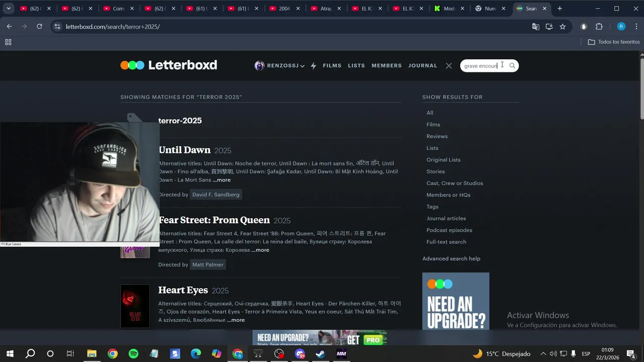Open Microsoft Edge from the taskbar
The height and width of the screenshot is (362, 644).
coord(196,354)
